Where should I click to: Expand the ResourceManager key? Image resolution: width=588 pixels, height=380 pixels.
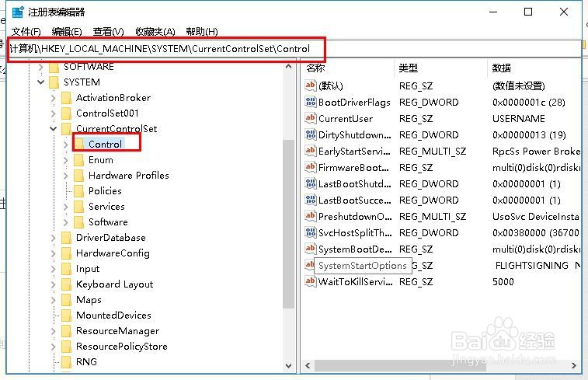54,331
